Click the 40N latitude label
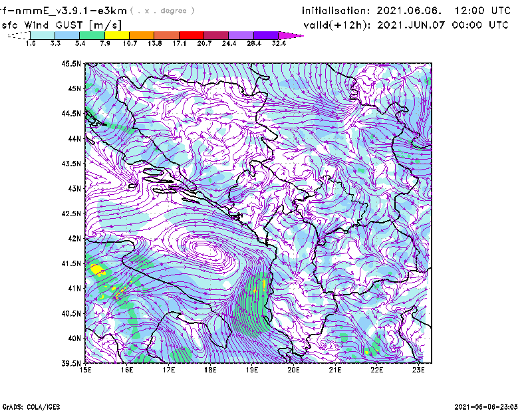532x411 pixels. point(74,339)
